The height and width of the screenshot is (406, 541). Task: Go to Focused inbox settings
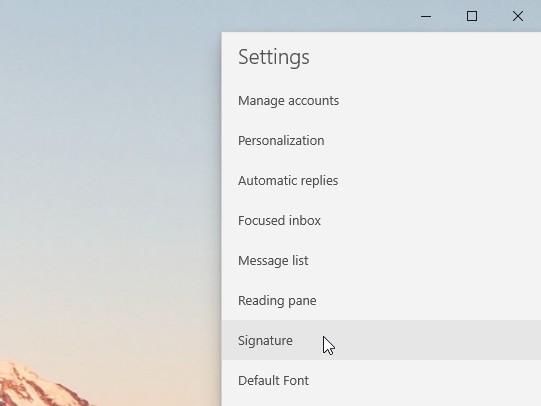381,221
